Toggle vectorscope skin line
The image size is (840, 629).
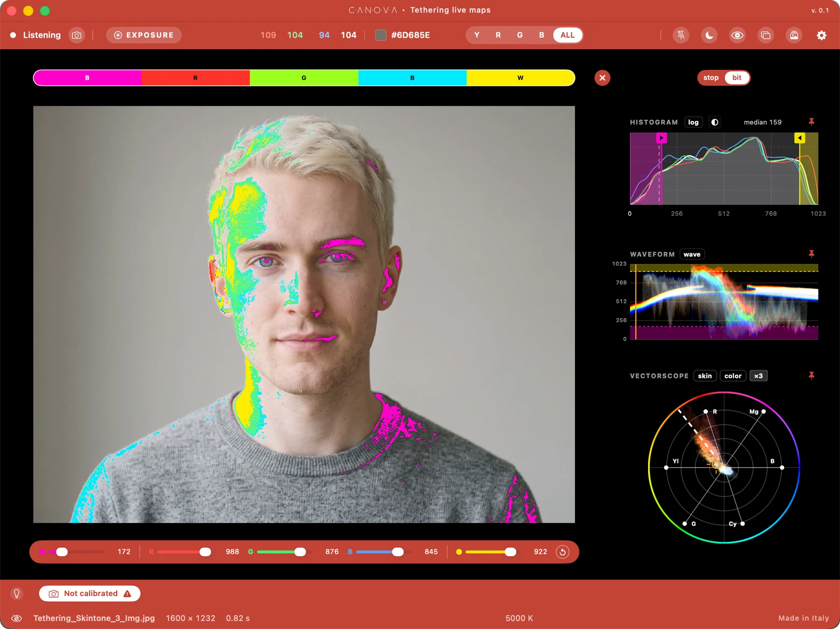pos(705,376)
